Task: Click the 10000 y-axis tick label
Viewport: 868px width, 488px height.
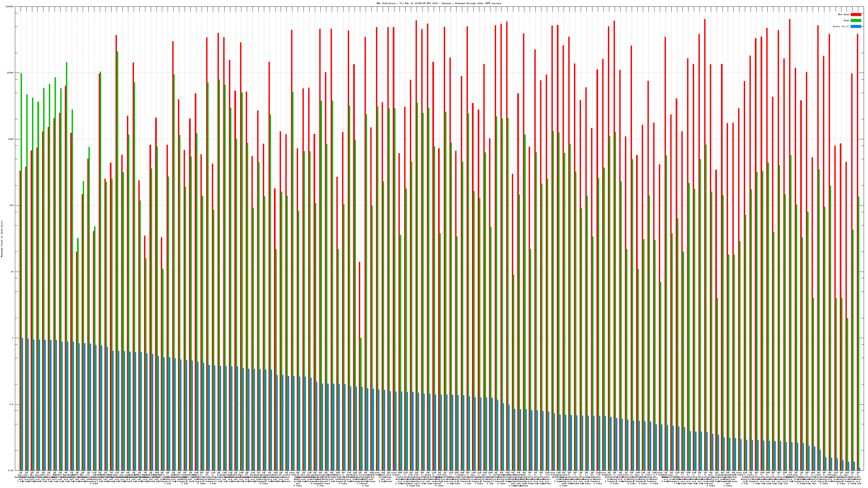Action: 10,73
